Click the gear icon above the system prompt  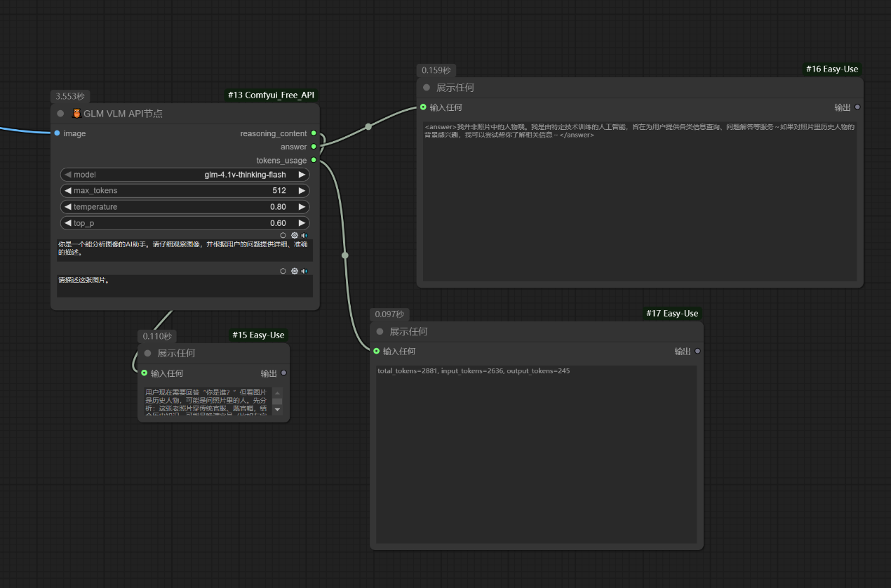[x=295, y=236]
